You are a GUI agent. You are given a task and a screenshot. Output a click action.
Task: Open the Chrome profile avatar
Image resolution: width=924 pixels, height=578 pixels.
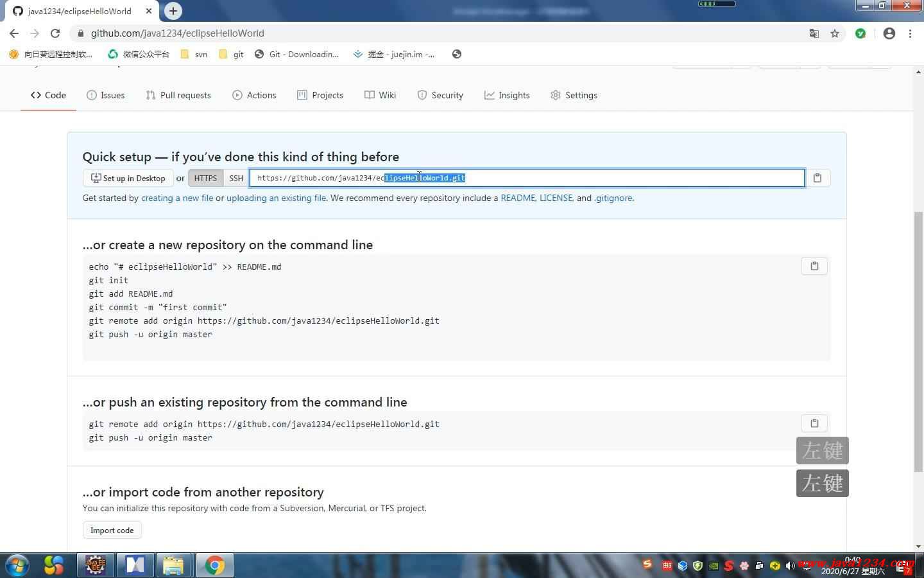click(889, 33)
